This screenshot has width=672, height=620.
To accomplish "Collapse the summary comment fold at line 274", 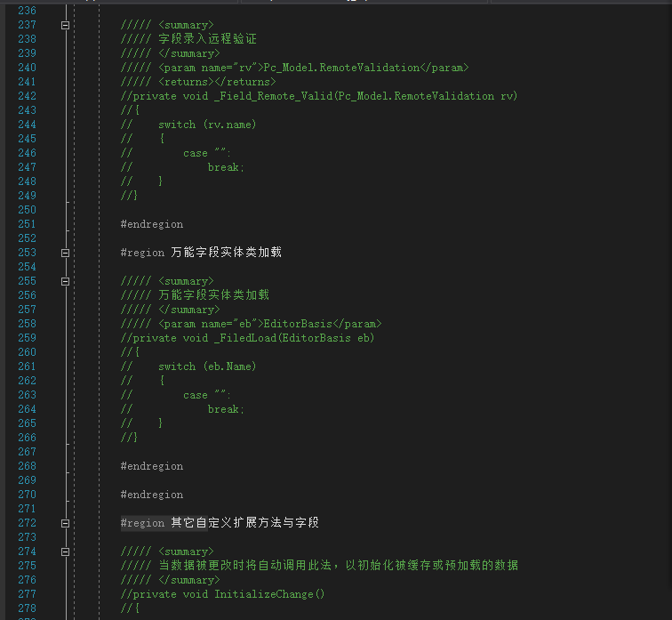I will point(65,552).
